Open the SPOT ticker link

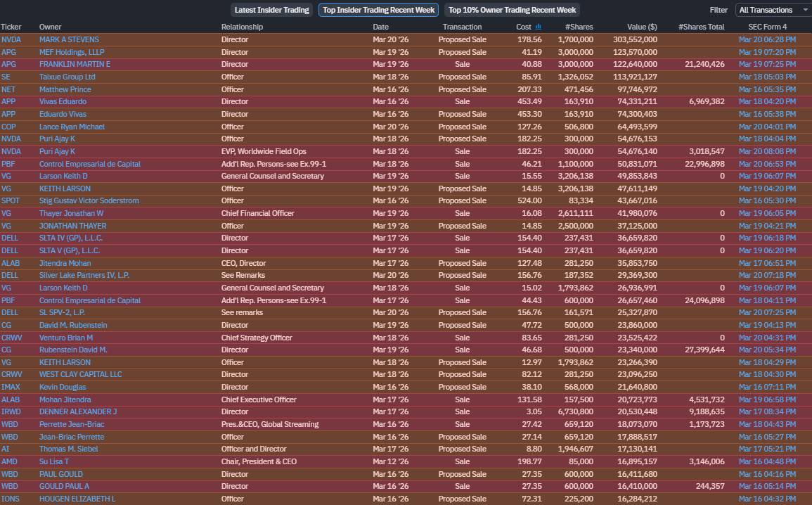point(11,200)
